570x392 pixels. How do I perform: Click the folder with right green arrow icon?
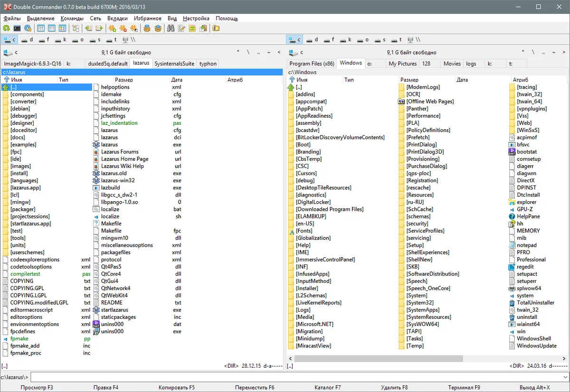click(x=99, y=28)
